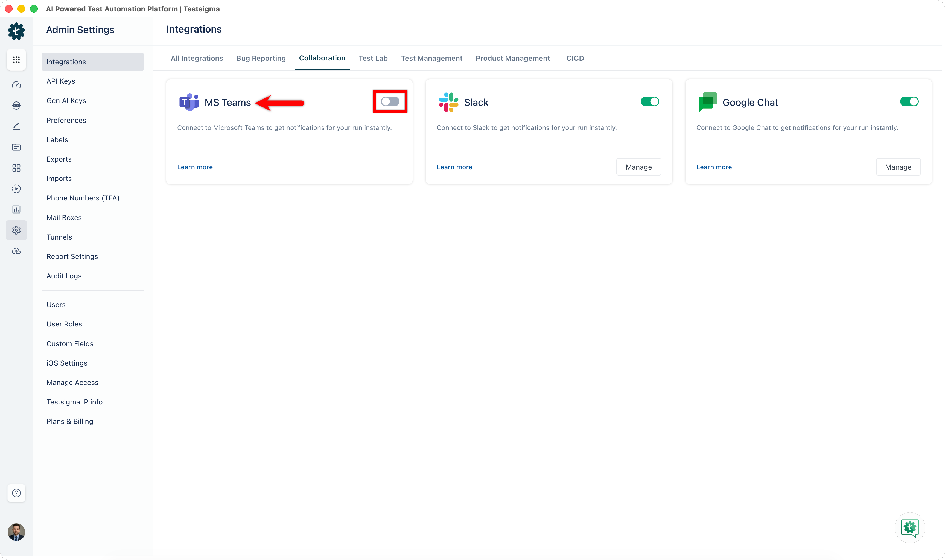Open Gen AI Keys settings

pyautogui.click(x=66, y=101)
